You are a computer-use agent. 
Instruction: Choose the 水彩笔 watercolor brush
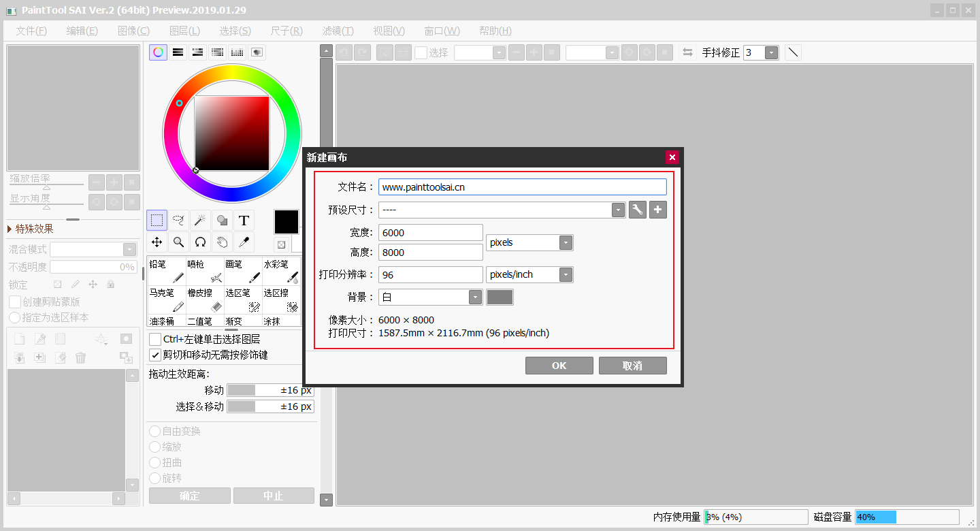[x=281, y=271]
